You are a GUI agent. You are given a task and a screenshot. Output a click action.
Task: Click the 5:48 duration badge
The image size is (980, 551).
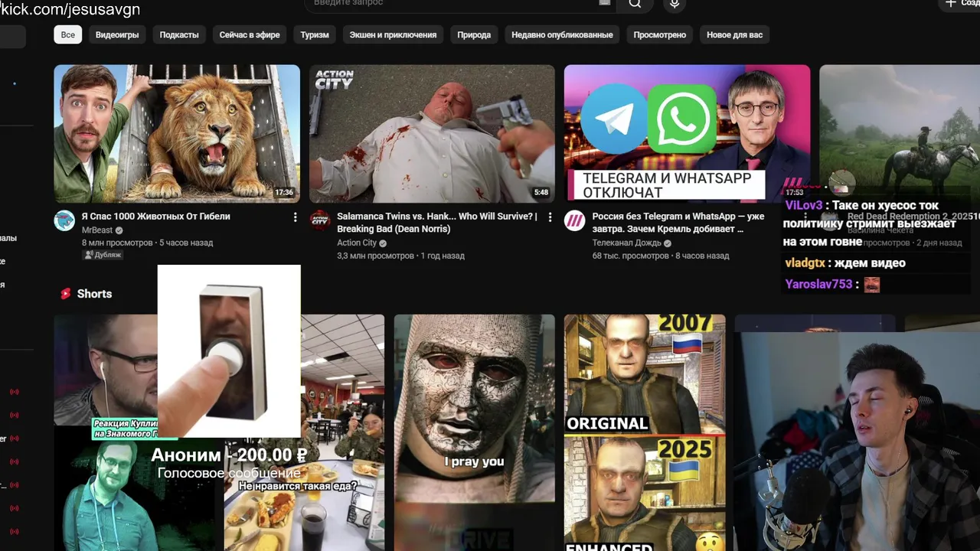pyautogui.click(x=541, y=193)
